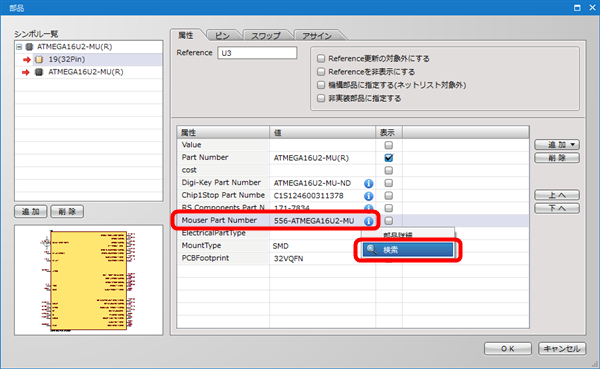Viewport: 600px width, 369px height.
Task: Click the 値 column header
Action: click(322, 132)
